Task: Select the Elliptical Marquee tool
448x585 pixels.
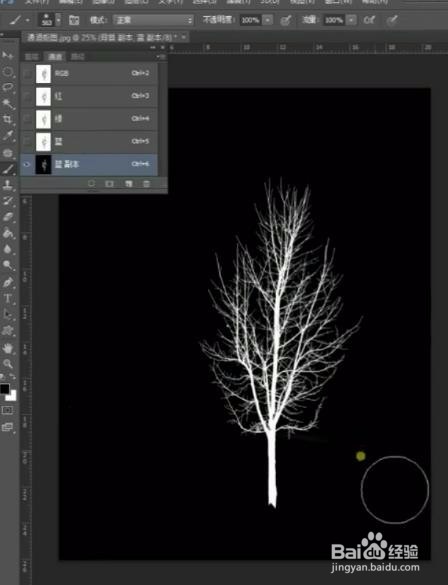Action: tap(7, 71)
